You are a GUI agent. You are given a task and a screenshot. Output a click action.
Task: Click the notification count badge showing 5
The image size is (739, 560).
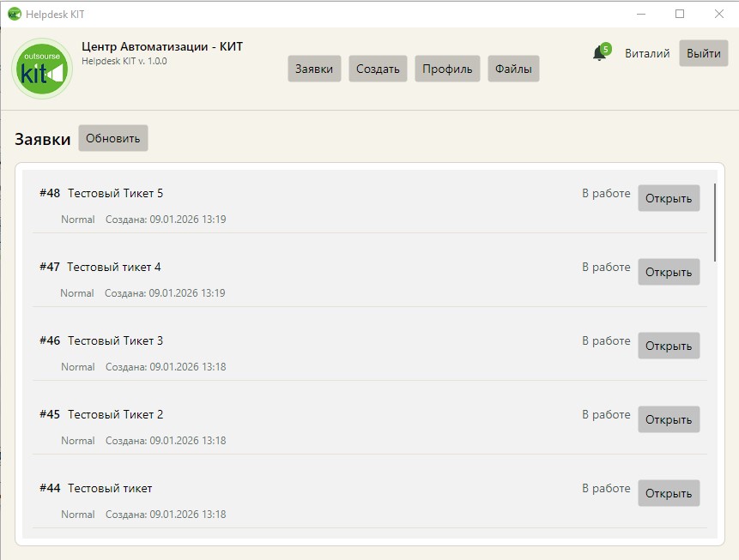pos(606,49)
